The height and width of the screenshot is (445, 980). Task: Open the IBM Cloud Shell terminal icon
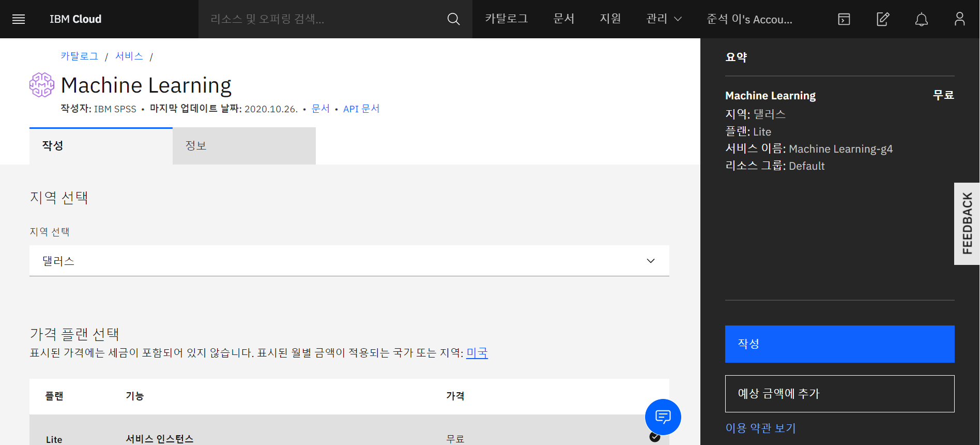pyautogui.click(x=844, y=19)
